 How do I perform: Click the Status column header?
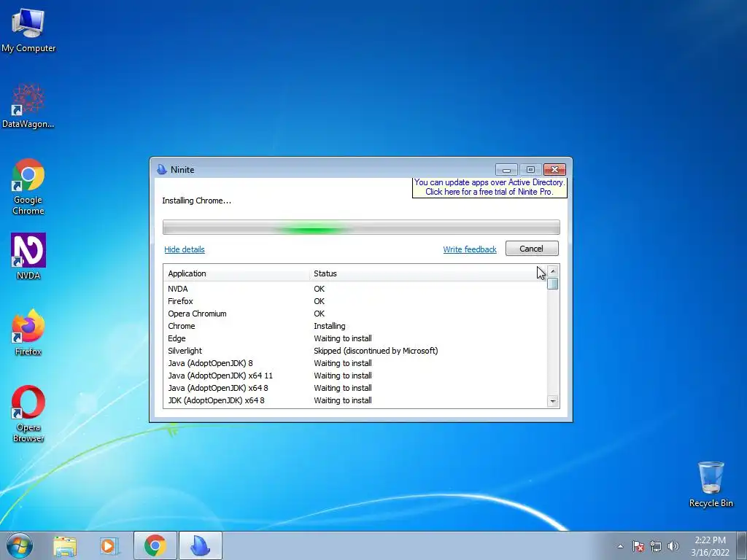[x=427, y=273]
